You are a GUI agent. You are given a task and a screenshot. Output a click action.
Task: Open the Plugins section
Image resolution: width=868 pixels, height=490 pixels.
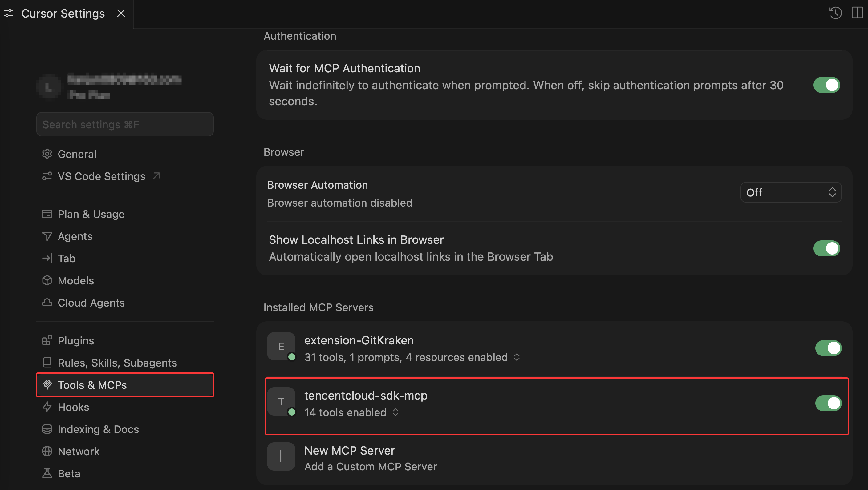pyautogui.click(x=125, y=340)
